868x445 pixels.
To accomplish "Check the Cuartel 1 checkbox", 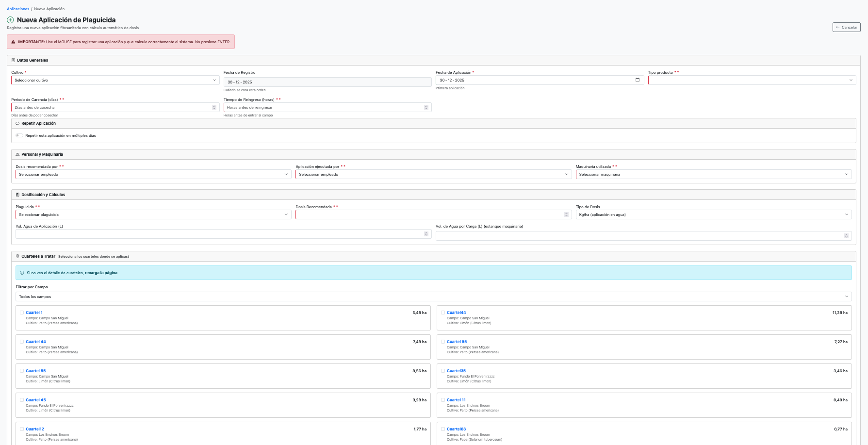I will point(22,313).
